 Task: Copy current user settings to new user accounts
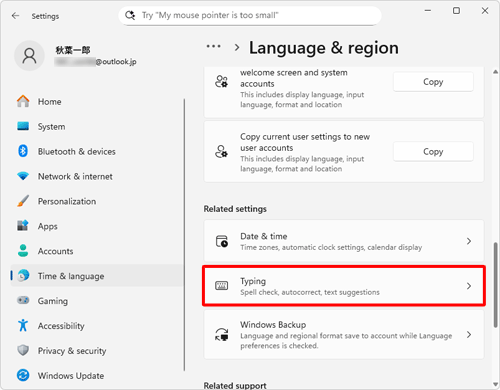click(433, 152)
